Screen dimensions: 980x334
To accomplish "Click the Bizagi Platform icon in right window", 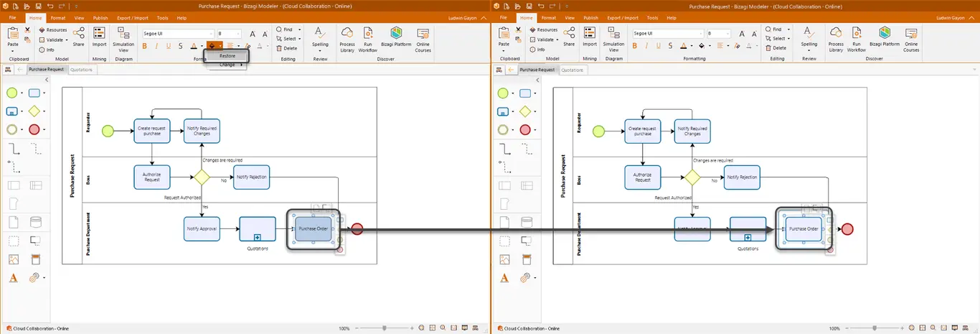I will pos(884,37).
